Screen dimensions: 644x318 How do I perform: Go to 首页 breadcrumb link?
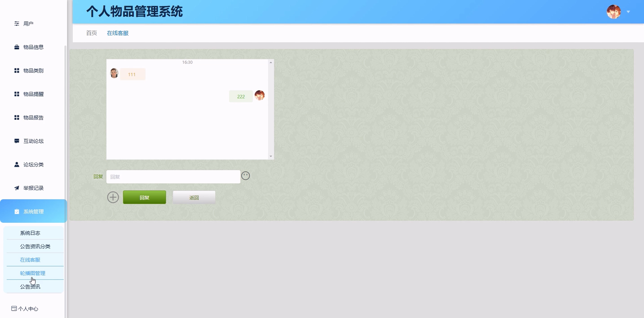[91, 33]
